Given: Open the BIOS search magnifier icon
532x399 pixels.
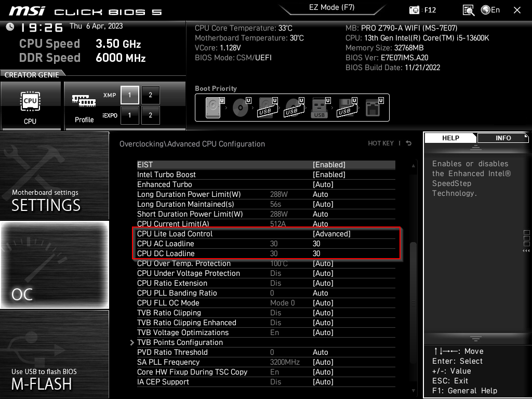Looking at the screenshot, I should click(468, 10).
